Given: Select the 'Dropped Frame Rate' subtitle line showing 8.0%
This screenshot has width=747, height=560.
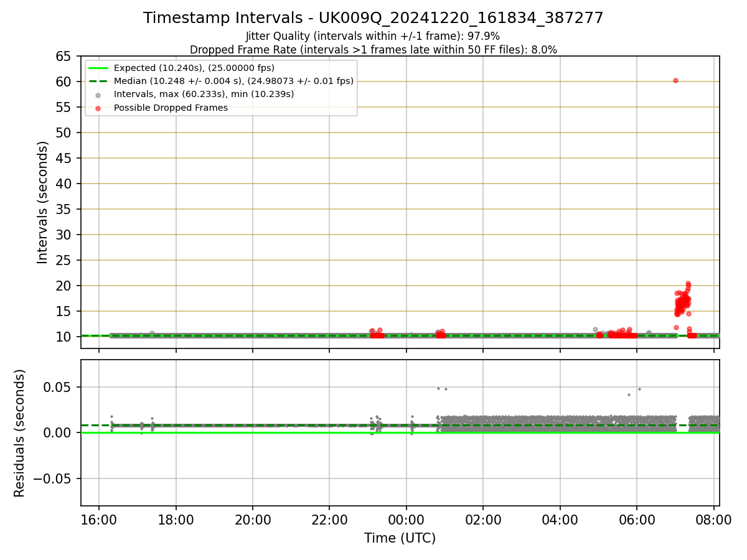Looking at the screenshot, I should tap(374, 49).
